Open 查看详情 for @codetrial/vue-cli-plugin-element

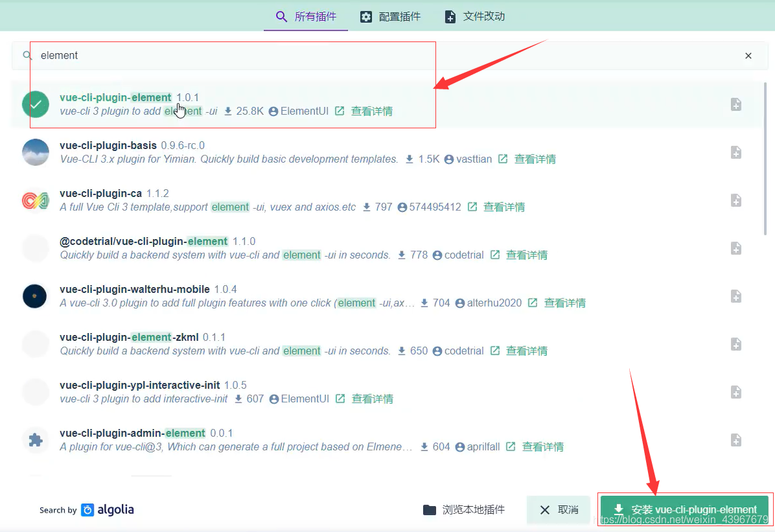tap(526, 255)
